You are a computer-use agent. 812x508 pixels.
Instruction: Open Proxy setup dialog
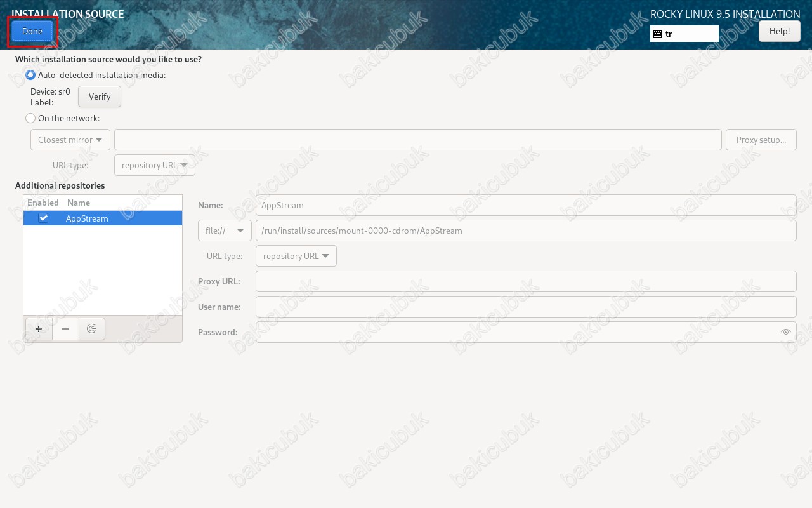point(761,140)
